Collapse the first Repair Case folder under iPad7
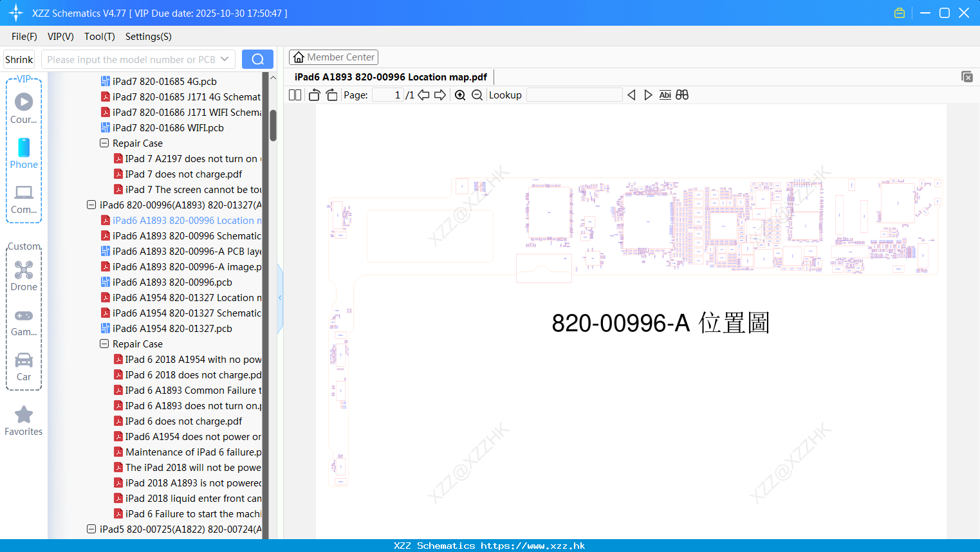 104,143
